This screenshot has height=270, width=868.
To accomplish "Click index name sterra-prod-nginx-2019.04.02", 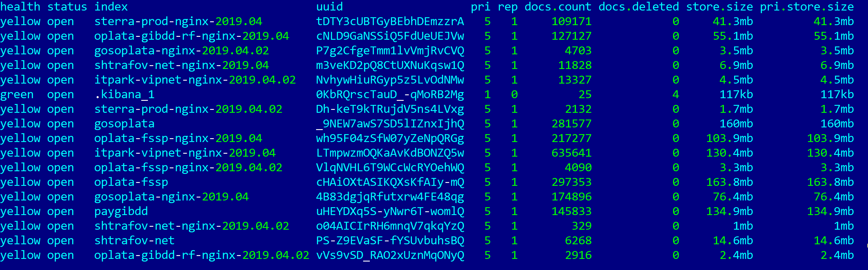I will (x=188, y=109).
